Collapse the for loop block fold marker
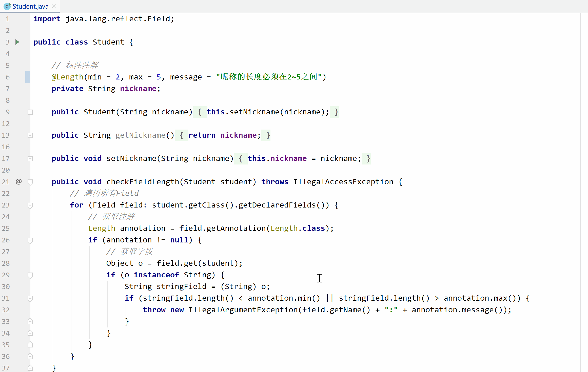This screenshot has width=588, height=372. (x=30, y=205)
